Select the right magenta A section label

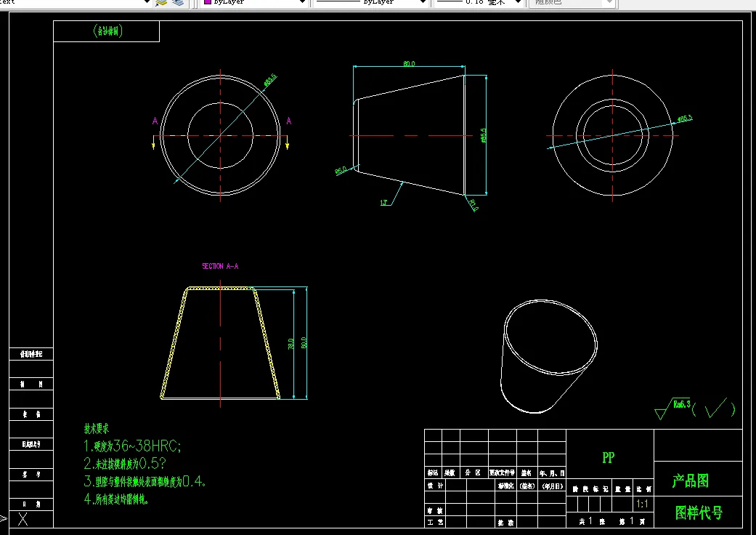coord(289,121)
